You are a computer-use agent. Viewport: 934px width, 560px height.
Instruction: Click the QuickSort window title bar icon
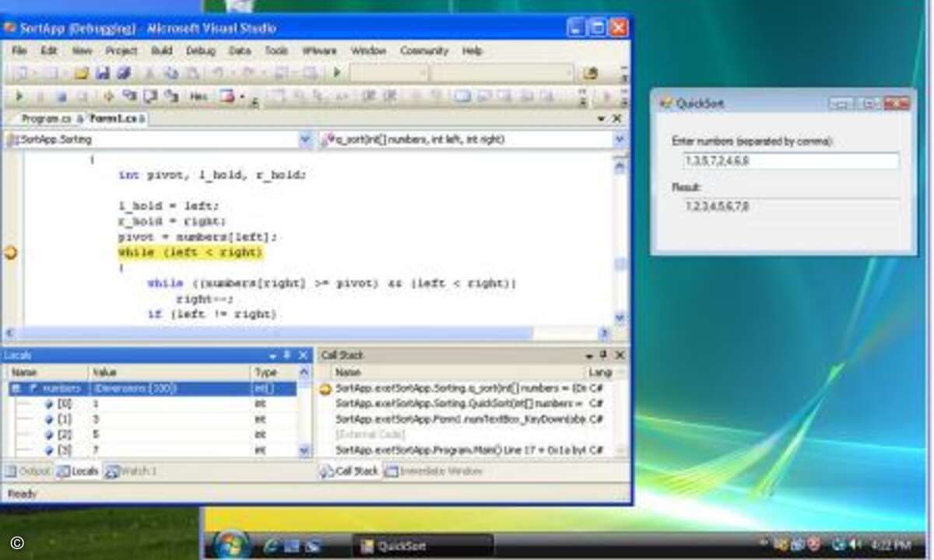point(665,103)
